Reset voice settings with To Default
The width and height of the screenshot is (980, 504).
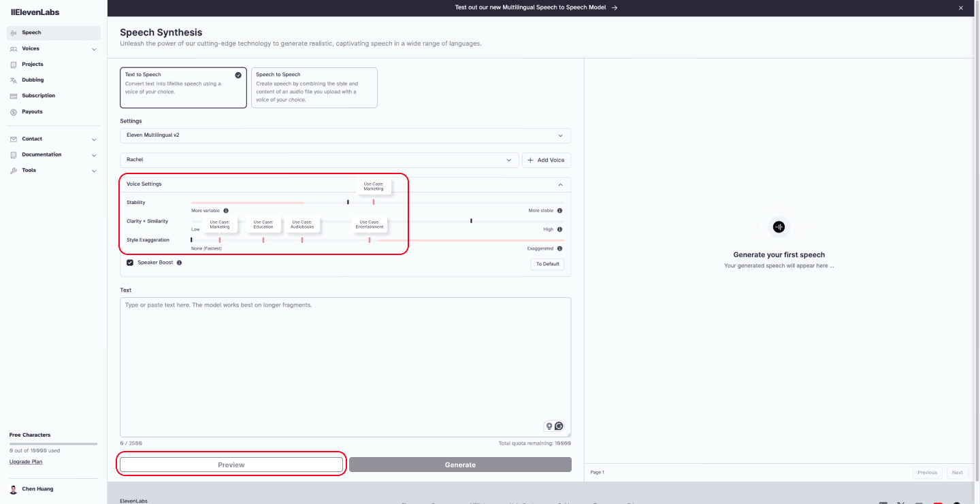[x=547, y=264]
